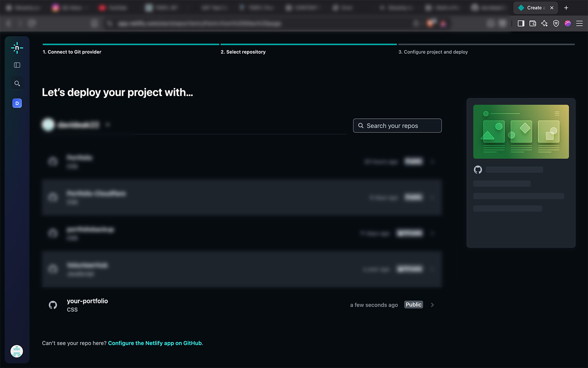Select the your-portfolio repository name
This screenshot has height=368, width=588.
pos(87,301)
